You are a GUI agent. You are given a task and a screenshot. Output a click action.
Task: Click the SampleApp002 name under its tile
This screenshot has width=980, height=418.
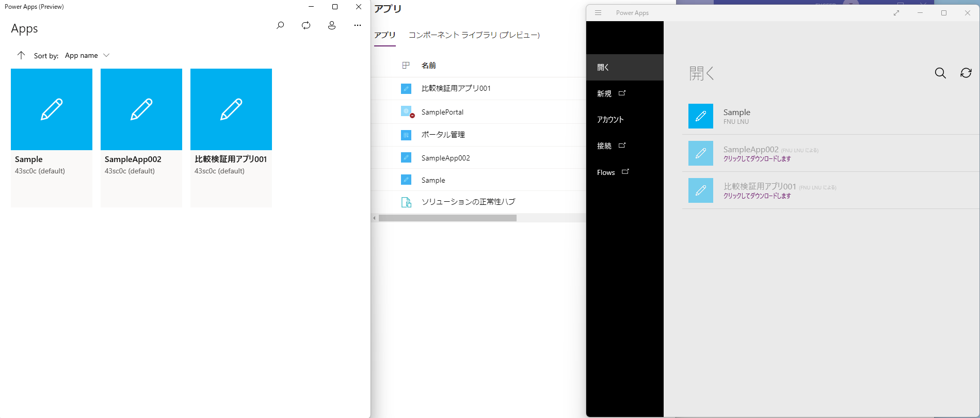click(x=133, y=159)
